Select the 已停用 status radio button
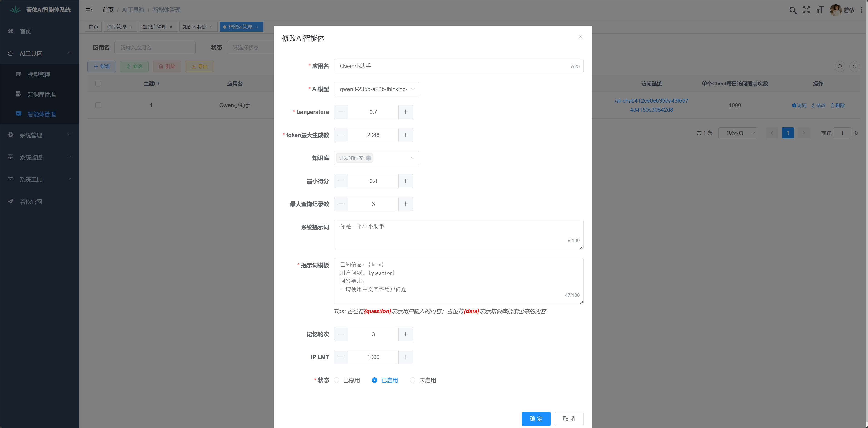This screenshot has width=868, height=428. tap(337, 380)
